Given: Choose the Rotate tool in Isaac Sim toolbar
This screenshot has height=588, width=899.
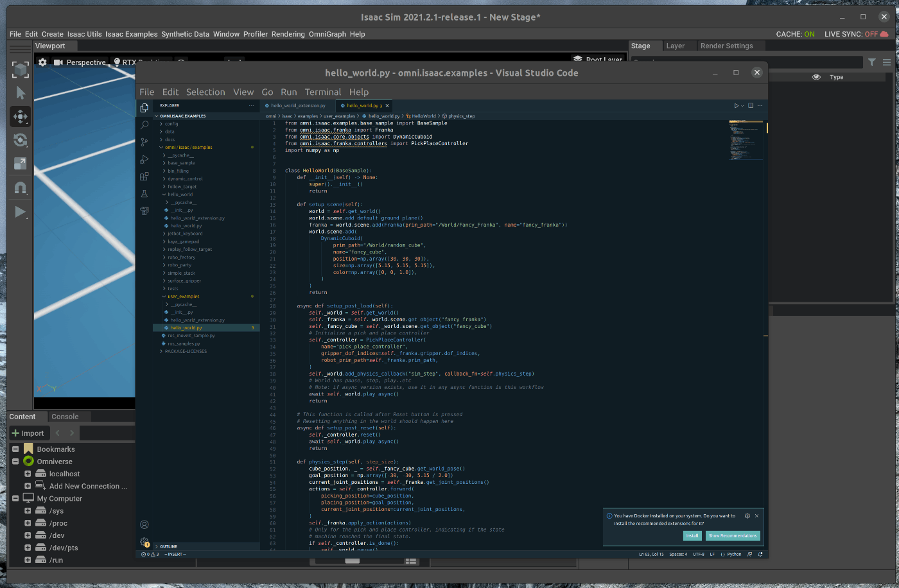Looking at the screenshot, I should (x=21, y=140).
